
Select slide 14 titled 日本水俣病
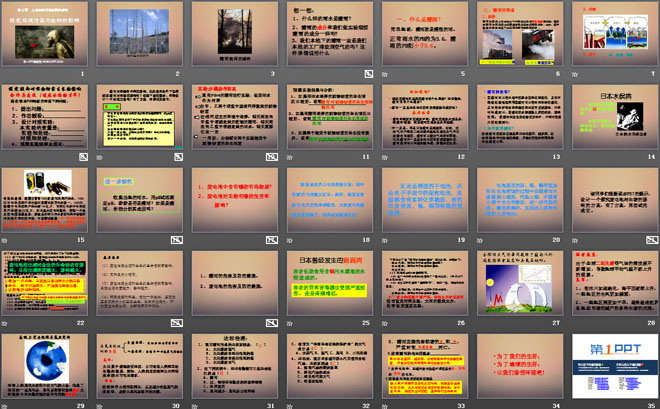point(615,117)
